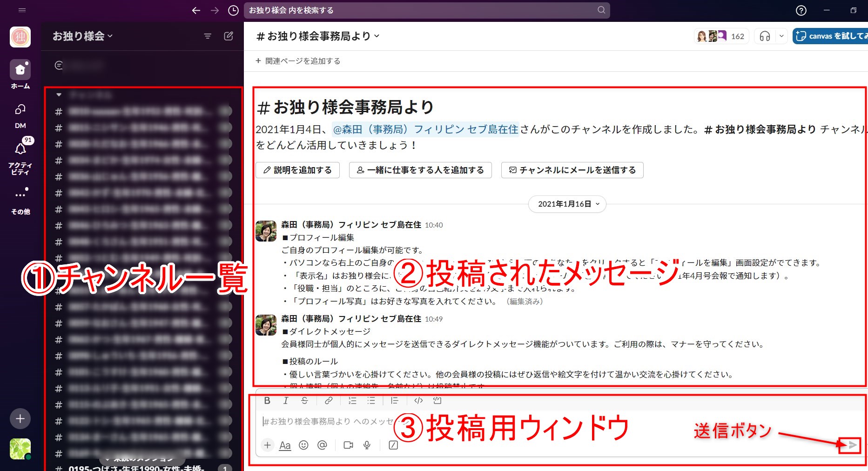The width and height of the screenshot is (868, 471).
Task: Click the magnifier icon in search bar
Action: 601,10
